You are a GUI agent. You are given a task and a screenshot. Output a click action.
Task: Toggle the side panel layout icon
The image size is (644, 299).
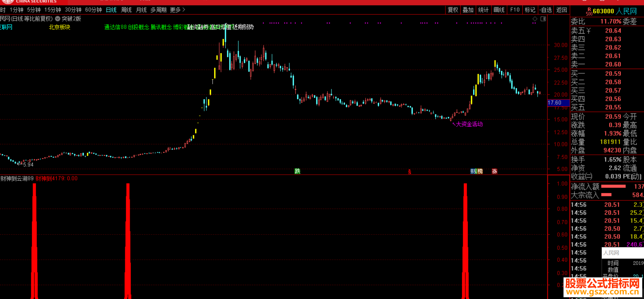tap(543, 19)
